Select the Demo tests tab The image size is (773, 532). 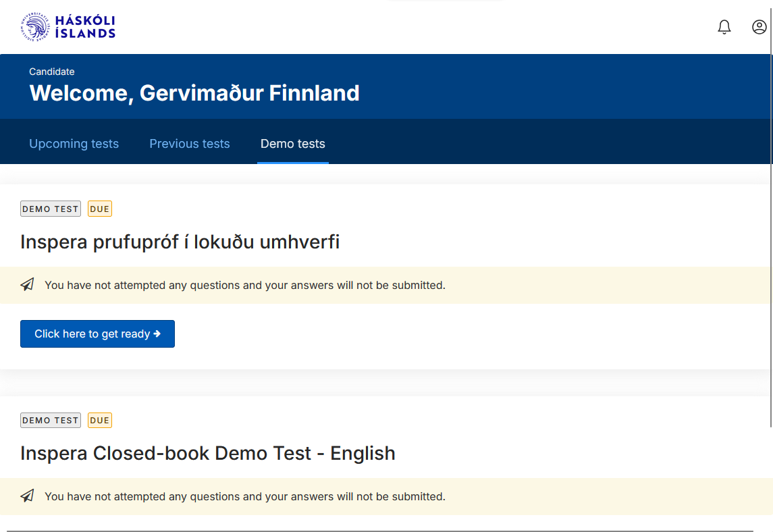pos(293,144)
